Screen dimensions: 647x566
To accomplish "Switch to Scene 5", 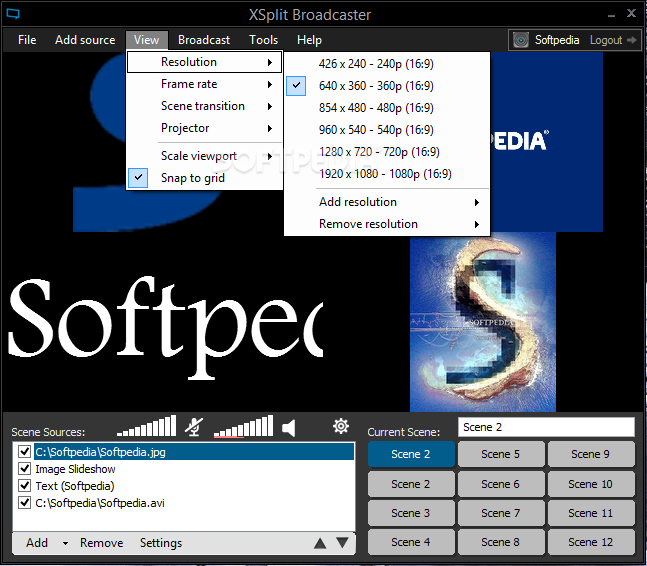I will coord(501,454).
